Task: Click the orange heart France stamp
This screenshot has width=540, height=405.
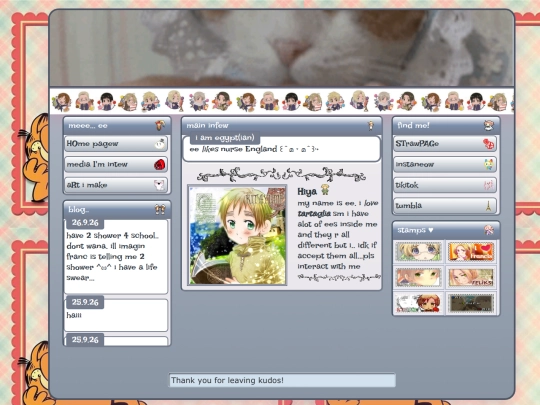Action: (x=471, y=251)
